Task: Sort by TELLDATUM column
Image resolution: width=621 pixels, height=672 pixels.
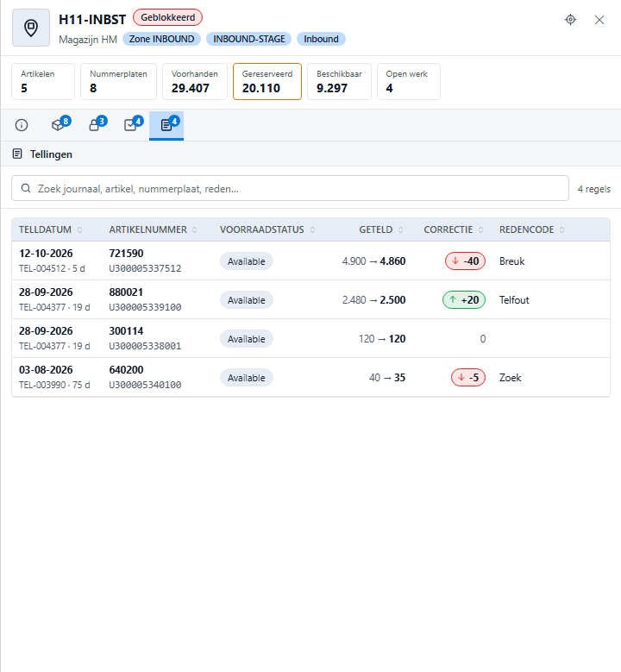Action: click(51, 229)
